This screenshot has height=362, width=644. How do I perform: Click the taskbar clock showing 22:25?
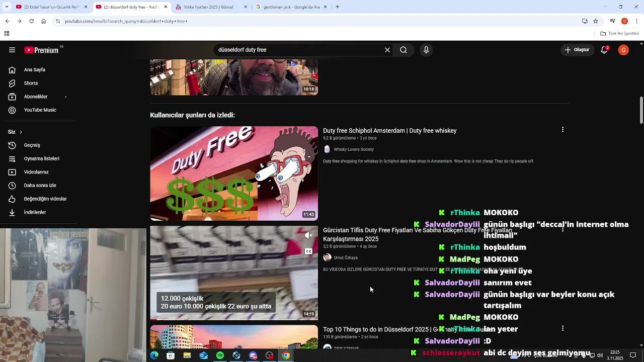(x=615, y=355)
